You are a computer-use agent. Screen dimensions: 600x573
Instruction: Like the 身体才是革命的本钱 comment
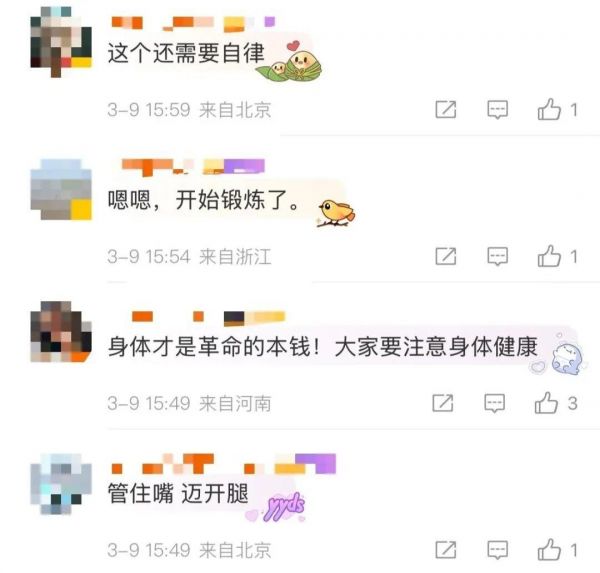[x=546, y=403]
